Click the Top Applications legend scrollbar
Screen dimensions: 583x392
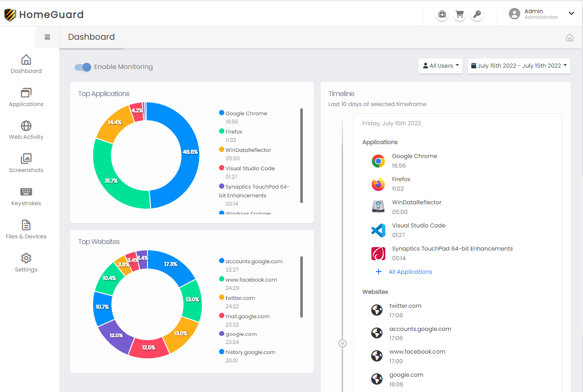point(302,155)
